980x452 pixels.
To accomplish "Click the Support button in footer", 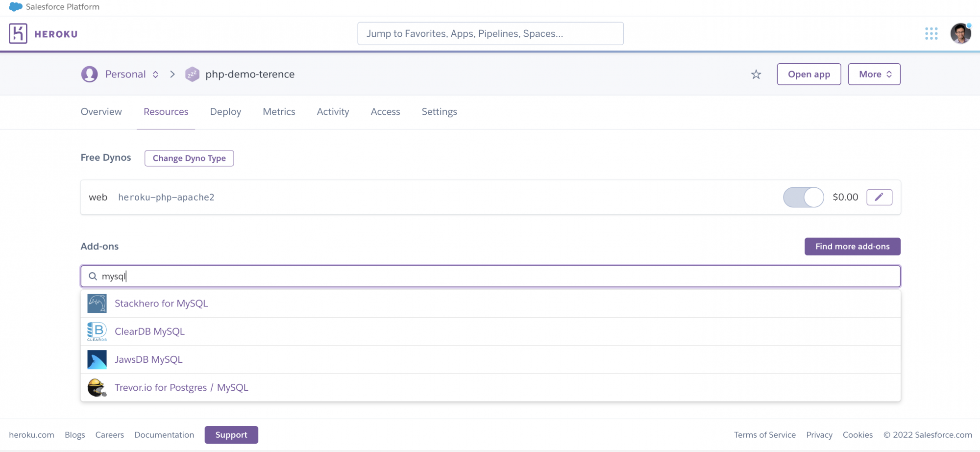I will pyautogui.click(x=231, y=435).
